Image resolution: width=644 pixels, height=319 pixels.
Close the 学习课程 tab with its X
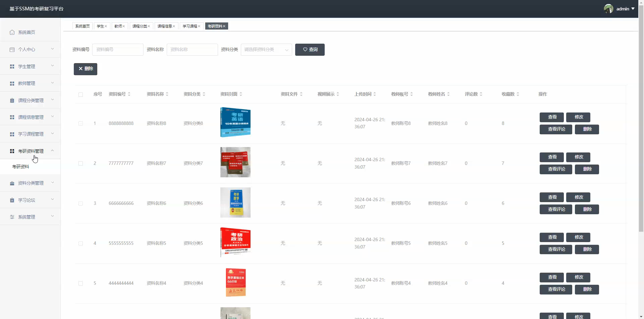[199, 26]
